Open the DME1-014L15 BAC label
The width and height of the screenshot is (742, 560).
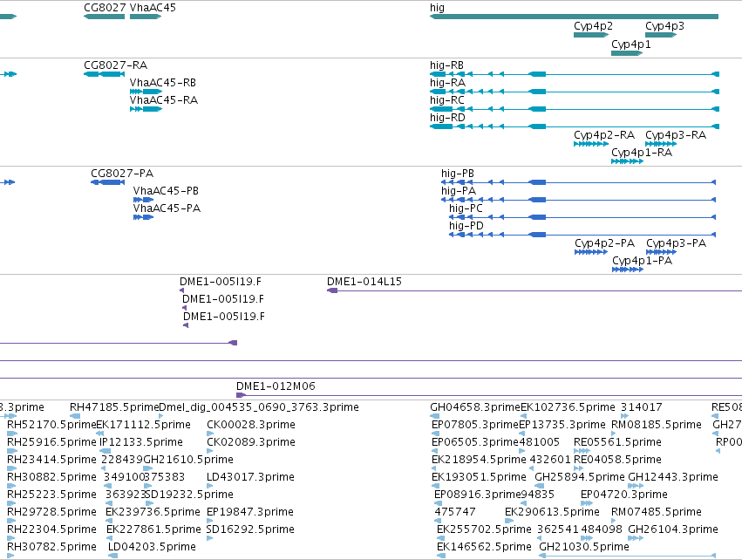click(x=364, y=282)
